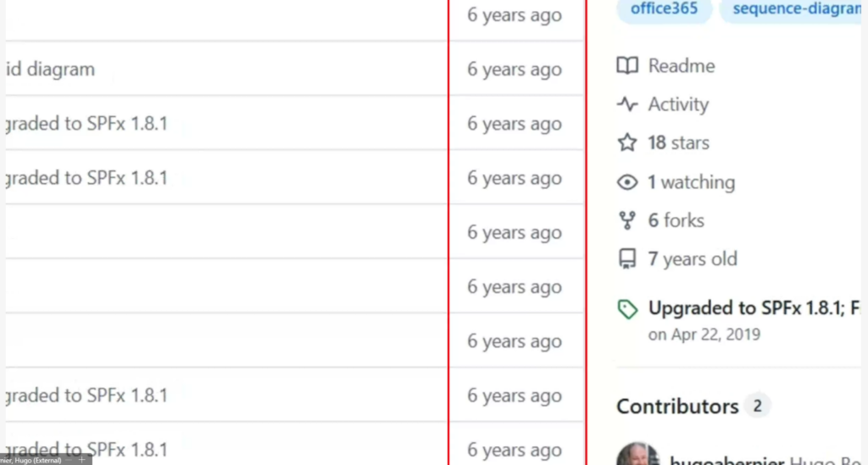This screenshot has width=868, height=465.
Task: Click the fork icon beside 6 forks
Action: coord(627,220)
